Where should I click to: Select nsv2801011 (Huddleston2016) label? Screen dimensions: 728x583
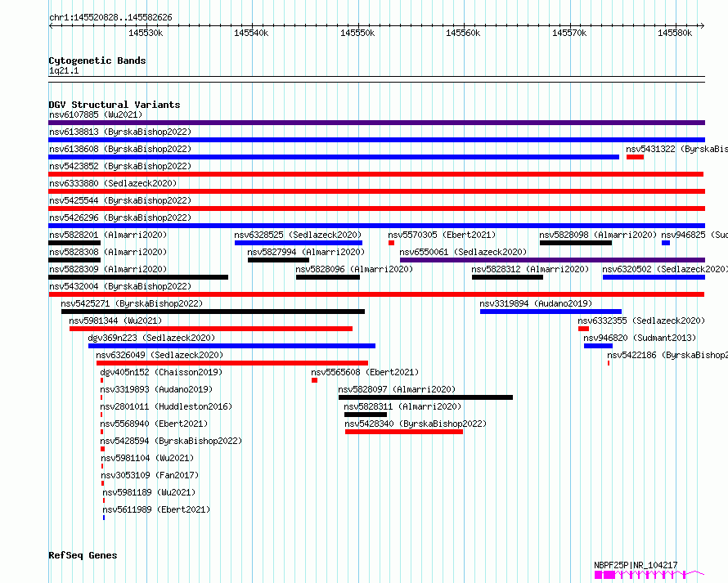pos(166,406)
